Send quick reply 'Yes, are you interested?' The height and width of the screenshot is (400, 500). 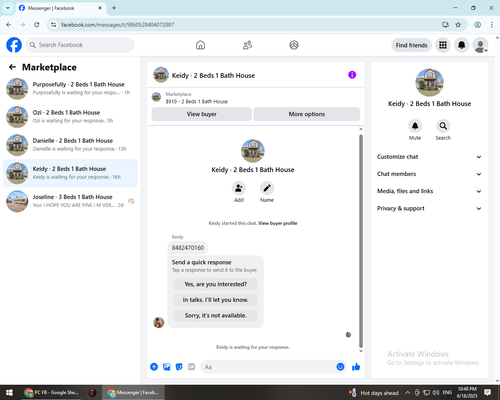(x=216, y=284)
